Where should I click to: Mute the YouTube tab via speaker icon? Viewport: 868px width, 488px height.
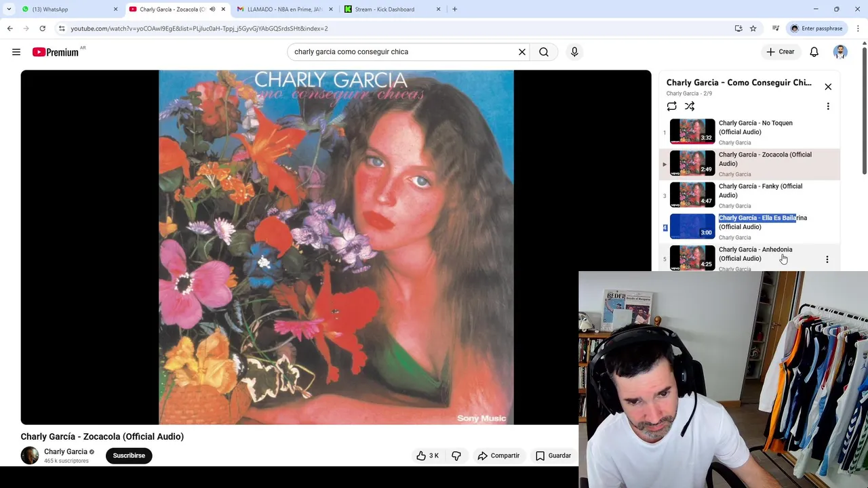click(212, 9)
